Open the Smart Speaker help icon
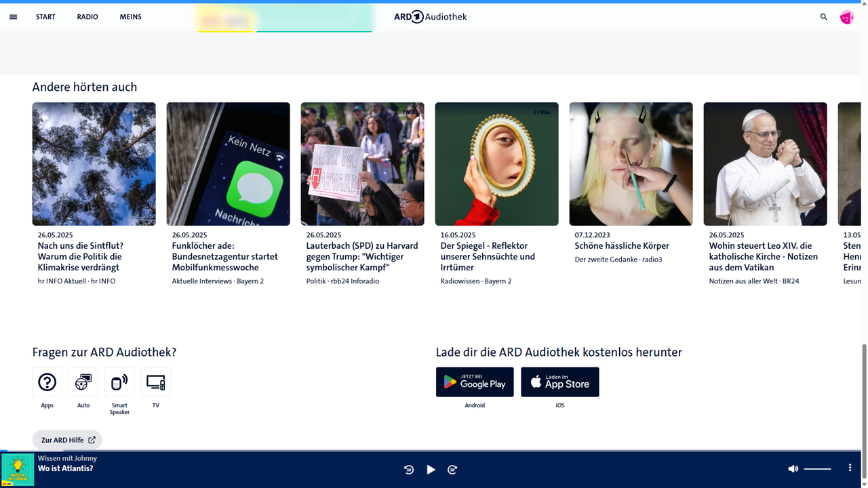This screenshot has height=488, width=868. coord(119,382)
